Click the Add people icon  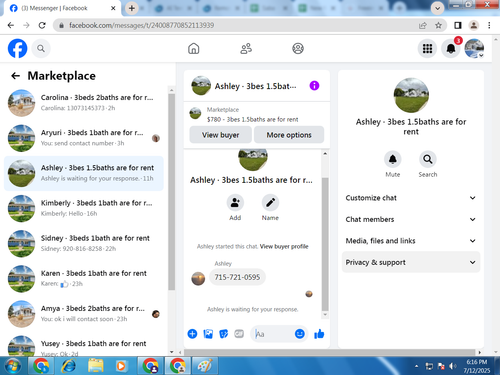pyautogui.click(x=235, y=203)
